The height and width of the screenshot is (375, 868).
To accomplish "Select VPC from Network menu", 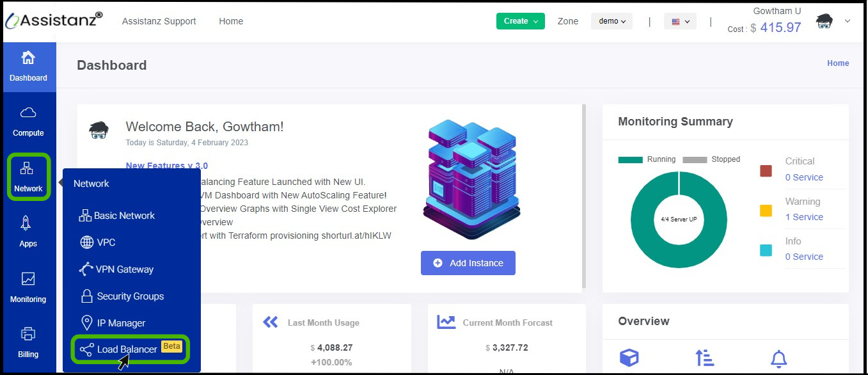I will click(98, 243).
